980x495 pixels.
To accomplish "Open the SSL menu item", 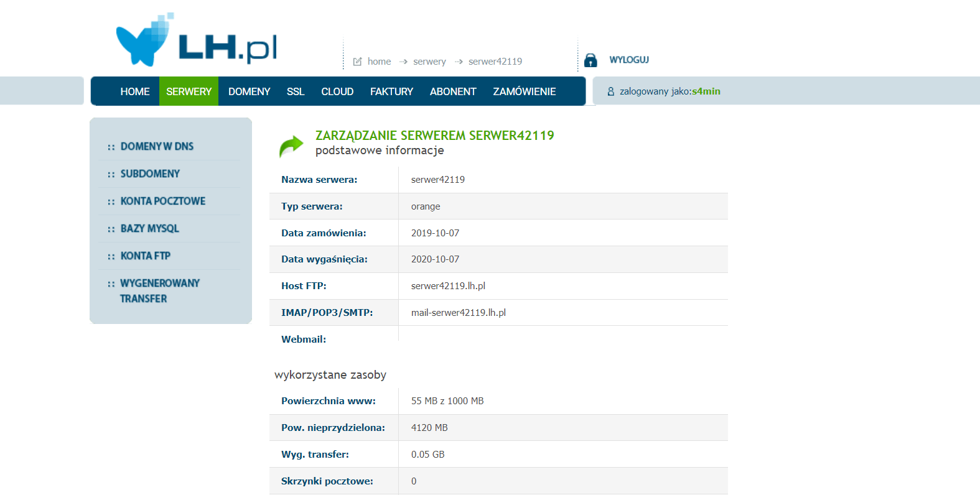I will tap(296, 91).
